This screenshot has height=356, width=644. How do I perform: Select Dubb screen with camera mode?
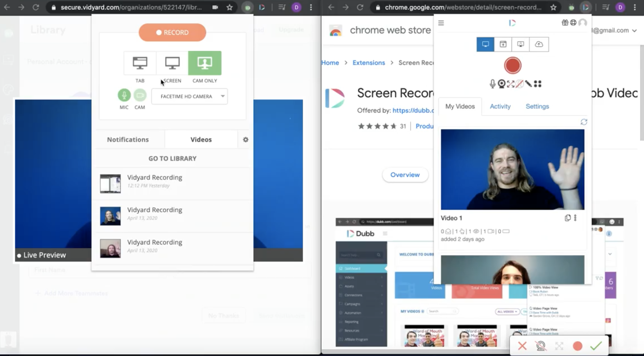[x=520, y=44]
